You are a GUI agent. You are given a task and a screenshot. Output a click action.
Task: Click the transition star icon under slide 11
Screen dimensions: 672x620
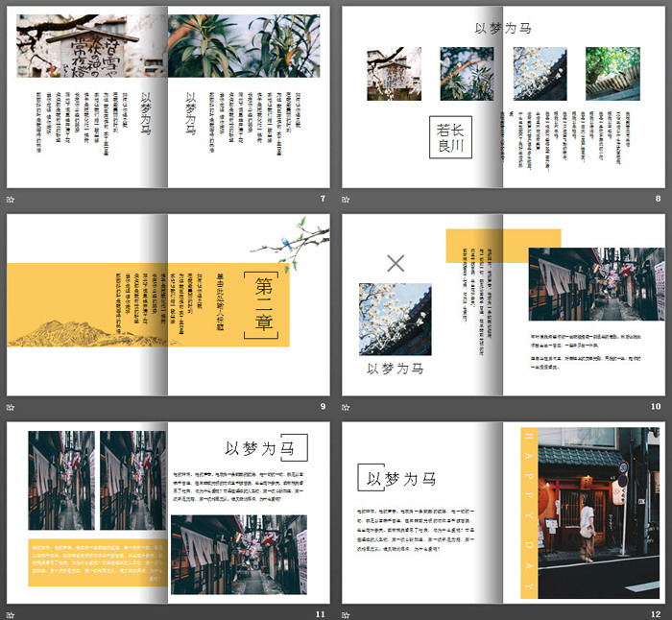coord(11,614)
